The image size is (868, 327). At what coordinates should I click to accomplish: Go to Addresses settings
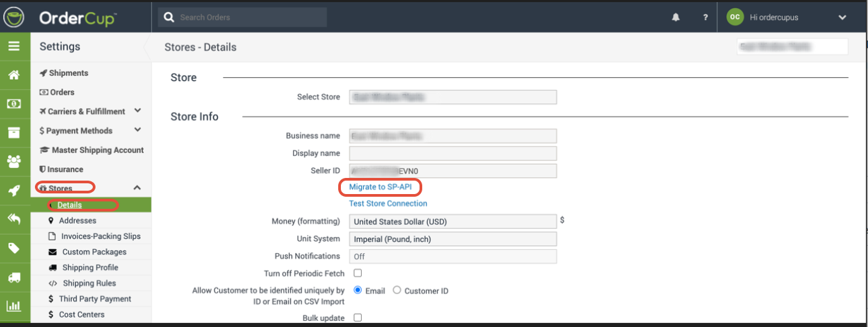pyautogui.click(x=77, y=220)
